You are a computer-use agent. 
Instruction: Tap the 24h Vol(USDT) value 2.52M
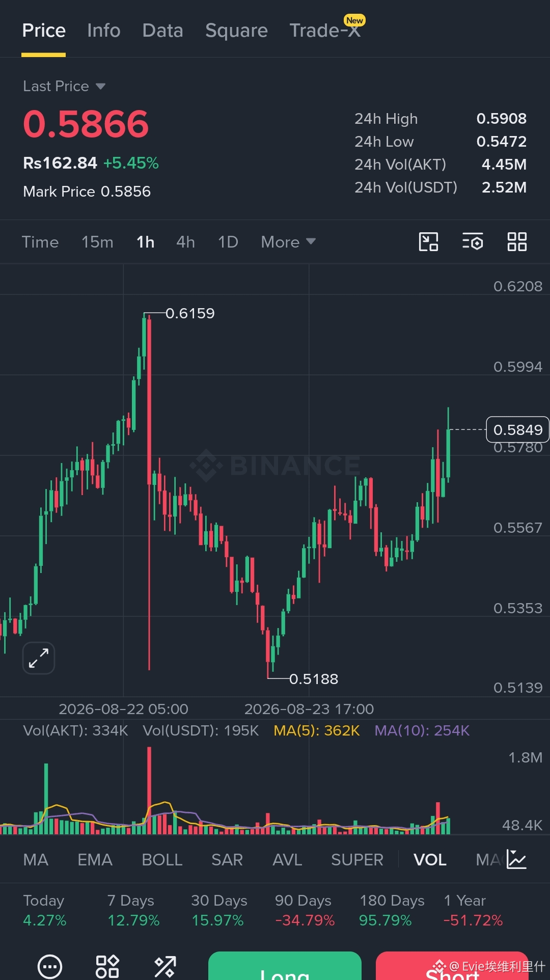pos(504,187)
